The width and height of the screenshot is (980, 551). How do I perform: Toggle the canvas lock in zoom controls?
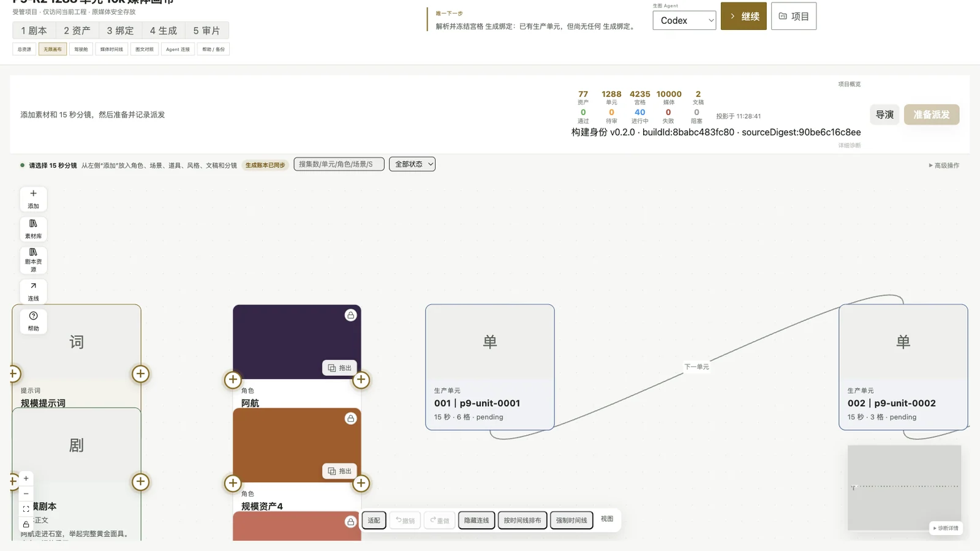pos(26,525)
